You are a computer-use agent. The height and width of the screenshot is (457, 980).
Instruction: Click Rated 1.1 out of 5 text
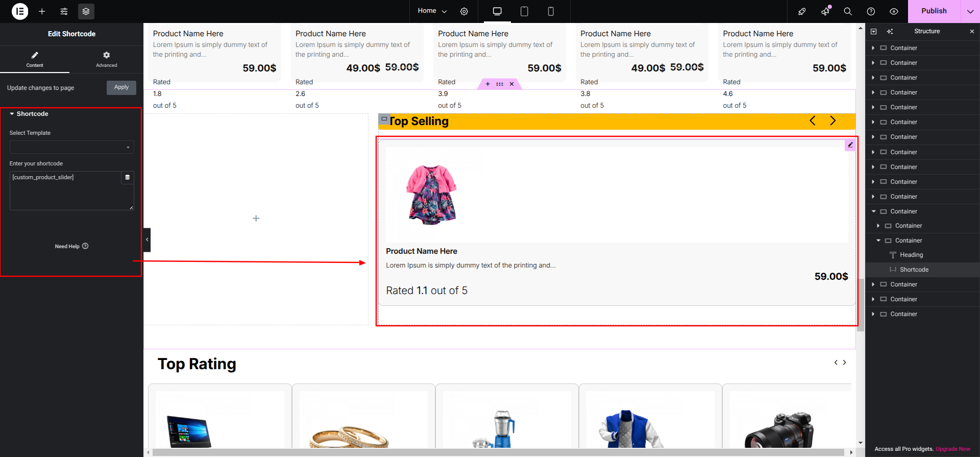pos(427,291)
